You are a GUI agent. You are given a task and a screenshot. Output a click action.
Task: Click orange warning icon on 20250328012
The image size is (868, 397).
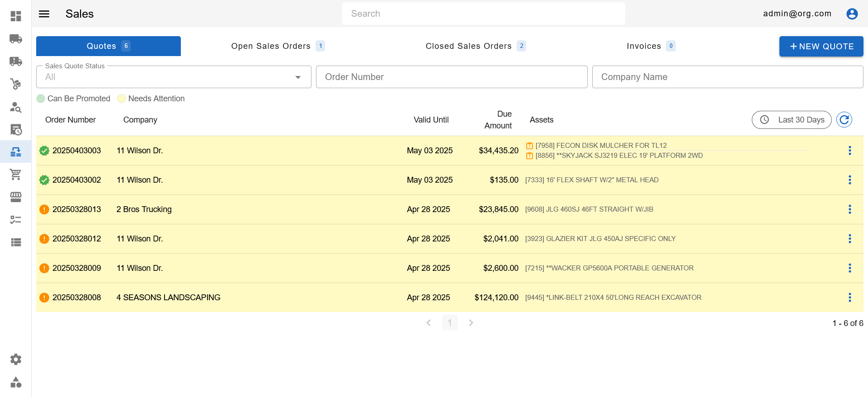click(44, 239)
